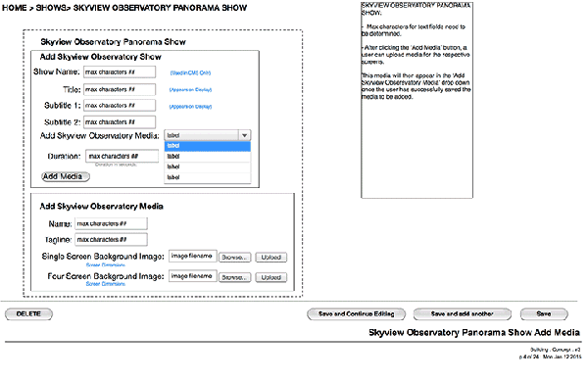Select the highlighted first label option
Screen dimensions: 588x381
point(208,146)
